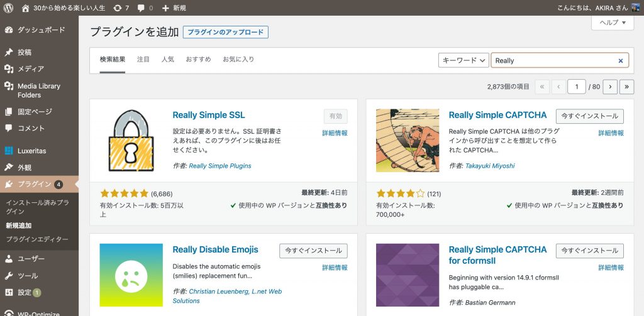Viewport: 644px width, 316px height.
Task: Switch to 検索結果 tab
Action: (x=113, y=60)
